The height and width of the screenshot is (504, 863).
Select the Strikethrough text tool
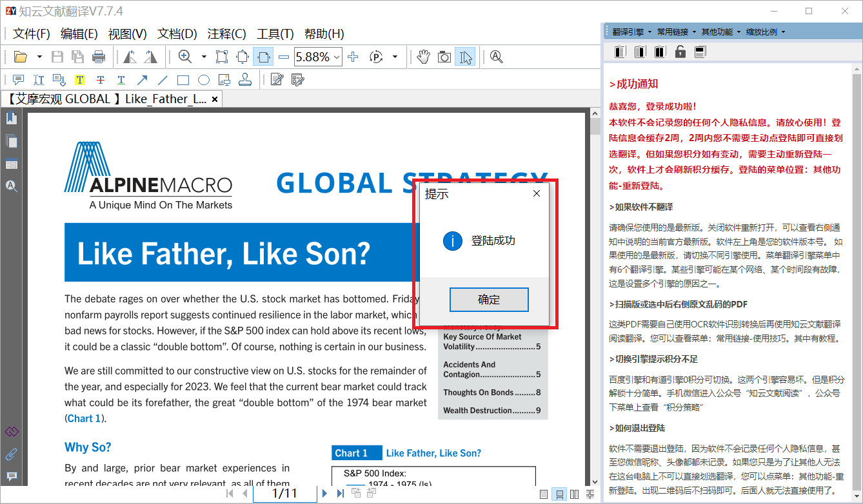click(x=100, y=80)
